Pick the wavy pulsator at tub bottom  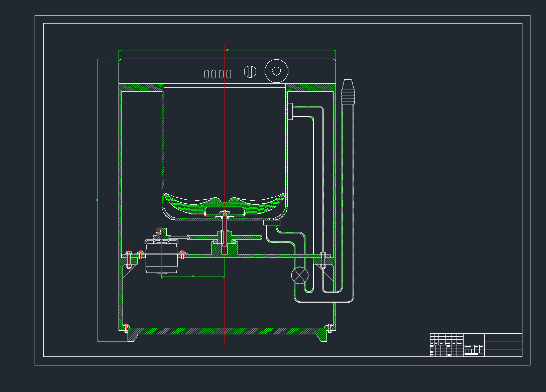(x=224, y=204)
